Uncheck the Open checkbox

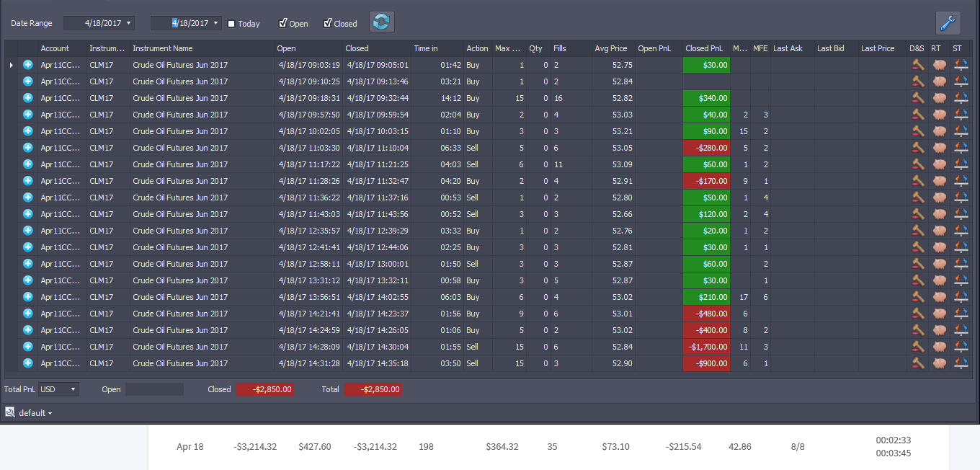click(x=283, y=23)
